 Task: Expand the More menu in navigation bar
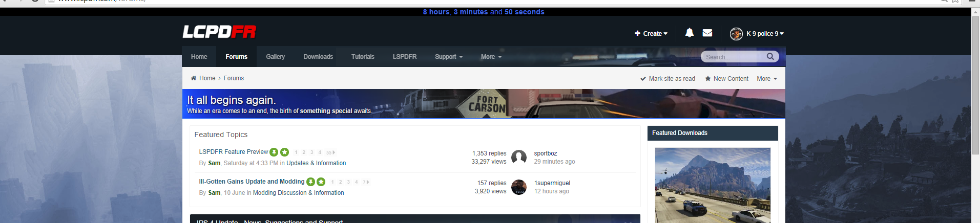click(x=491, y=57)
